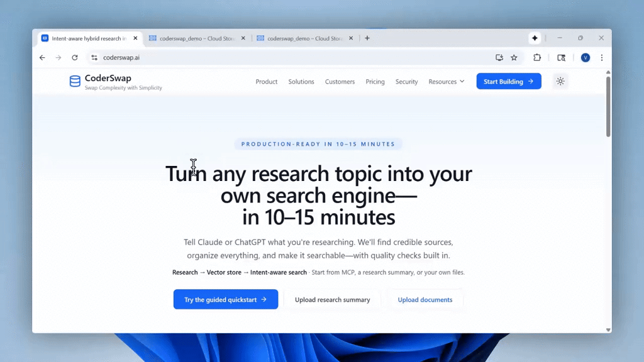The image size is (644, 362).
Task: Click the Start Building button
Action: (x=508, y=81)
